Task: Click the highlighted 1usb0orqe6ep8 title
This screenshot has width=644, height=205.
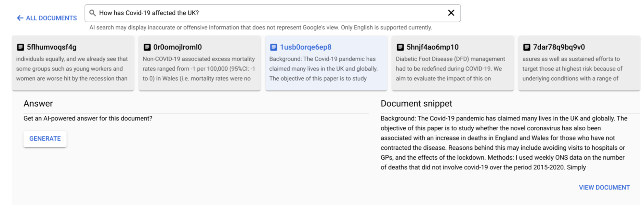Action: point(305,47)
